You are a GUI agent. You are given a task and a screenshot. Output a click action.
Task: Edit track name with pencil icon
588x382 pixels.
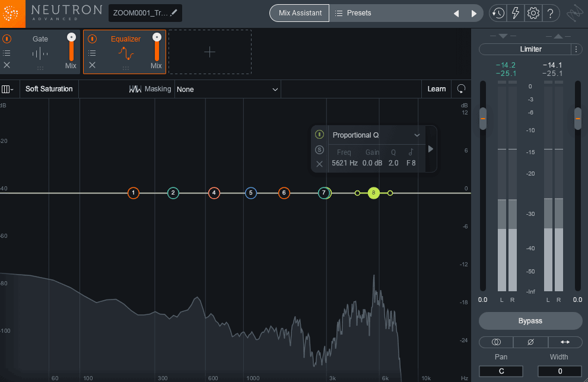174,12
